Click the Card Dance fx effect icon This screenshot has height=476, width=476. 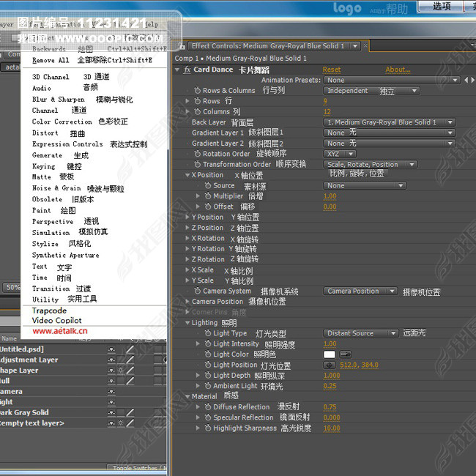(187, 70)
